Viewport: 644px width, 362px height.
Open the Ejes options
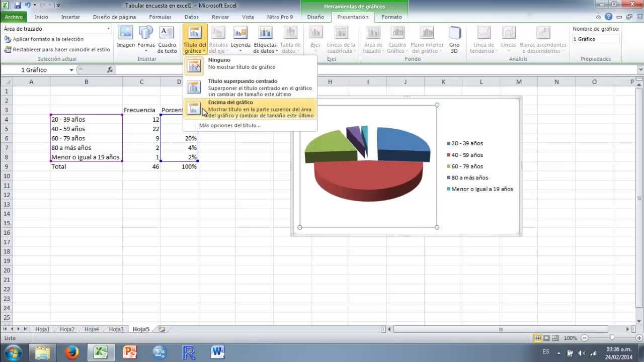(315, 39)
